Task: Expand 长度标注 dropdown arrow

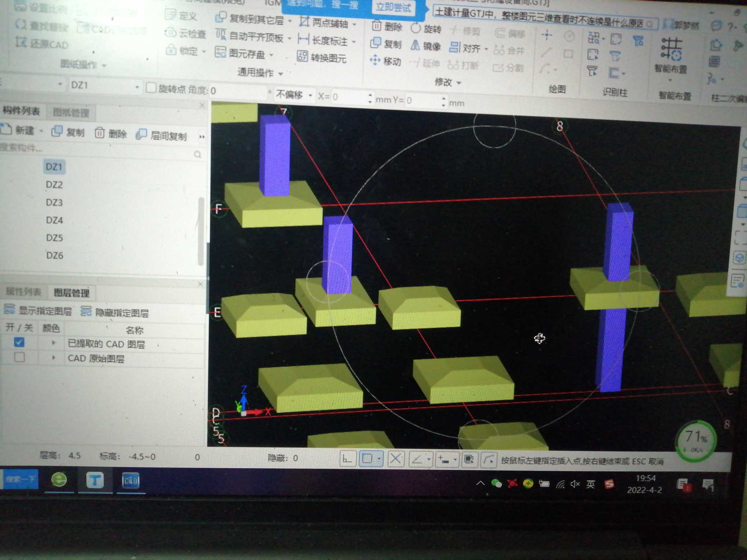Action: coord(354,42)
